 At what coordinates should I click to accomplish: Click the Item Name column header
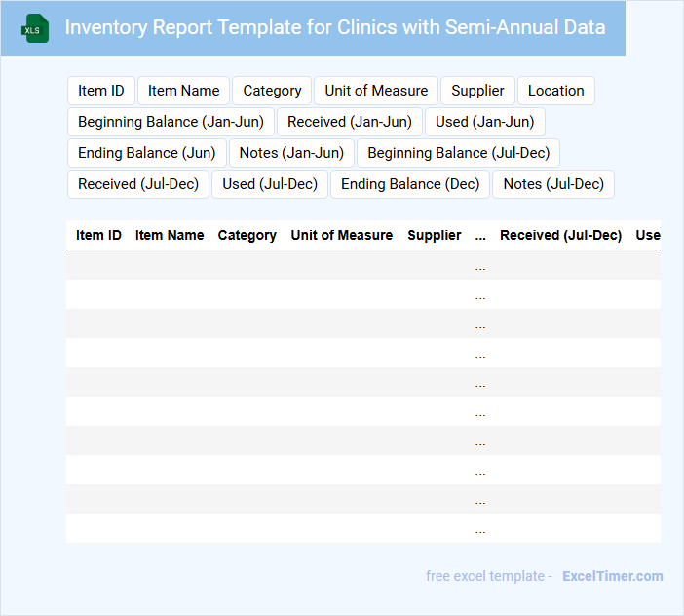pos(170,235)
